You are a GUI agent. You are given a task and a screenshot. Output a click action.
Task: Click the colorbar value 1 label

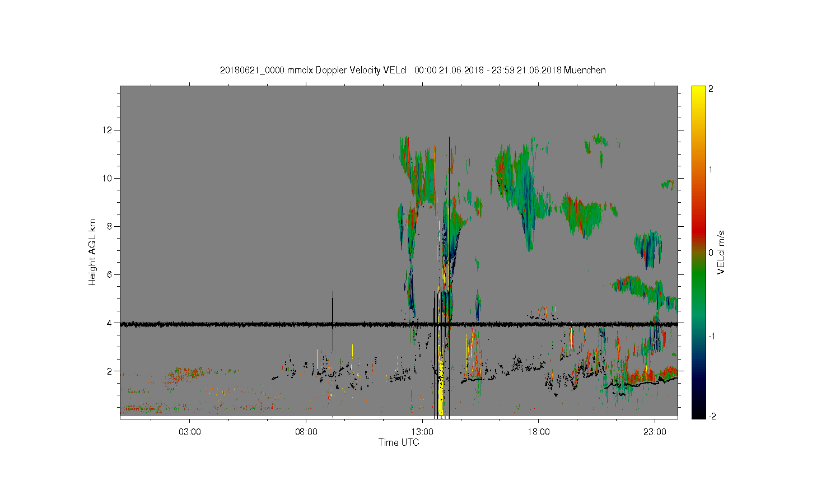[x=711, y=169]
